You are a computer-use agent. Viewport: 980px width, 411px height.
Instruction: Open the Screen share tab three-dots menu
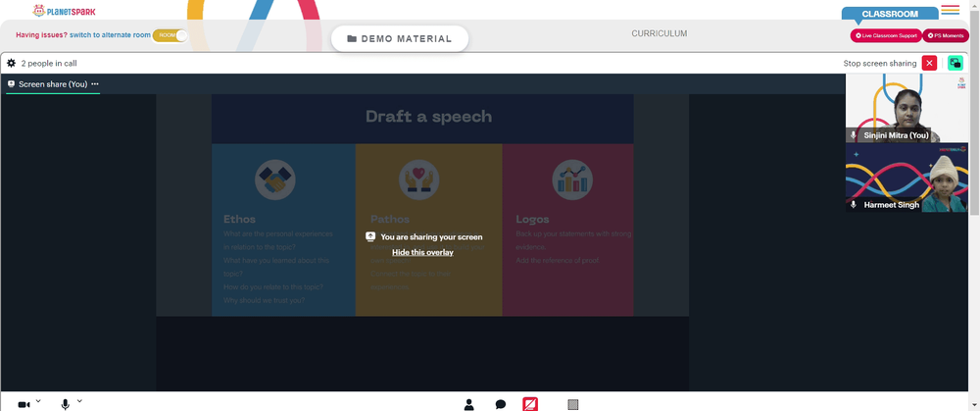point(95,83)
